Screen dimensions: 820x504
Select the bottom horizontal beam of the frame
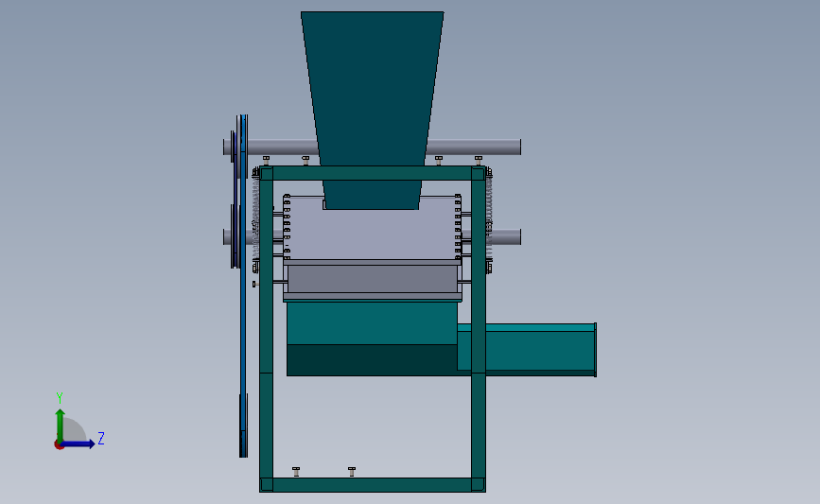coord(373,485)
